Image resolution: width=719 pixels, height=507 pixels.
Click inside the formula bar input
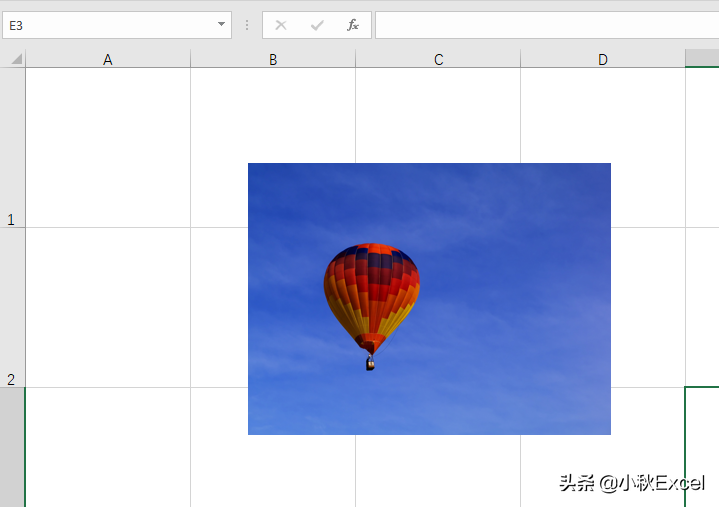[547, 25]
